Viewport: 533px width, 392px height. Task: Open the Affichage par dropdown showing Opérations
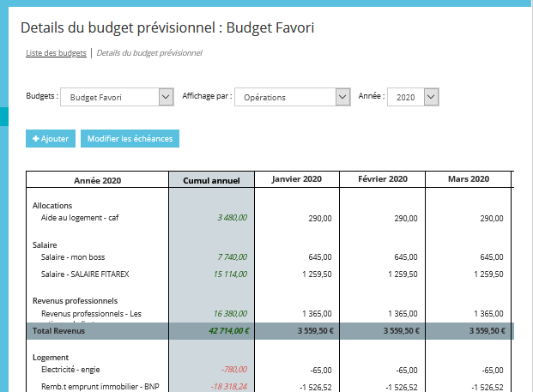(x=293, y=97)
